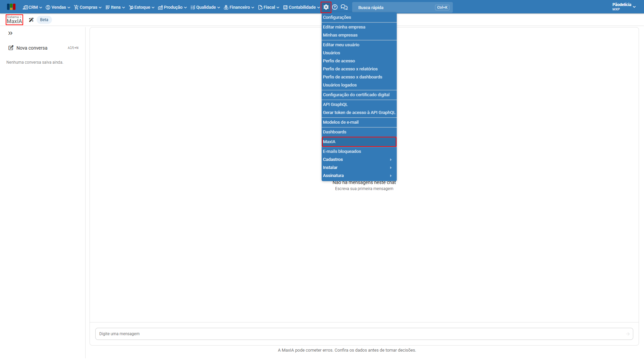Viewport: 644px width, 362px height.
Task: Open Modelos de e-mail
Action: 359,122
